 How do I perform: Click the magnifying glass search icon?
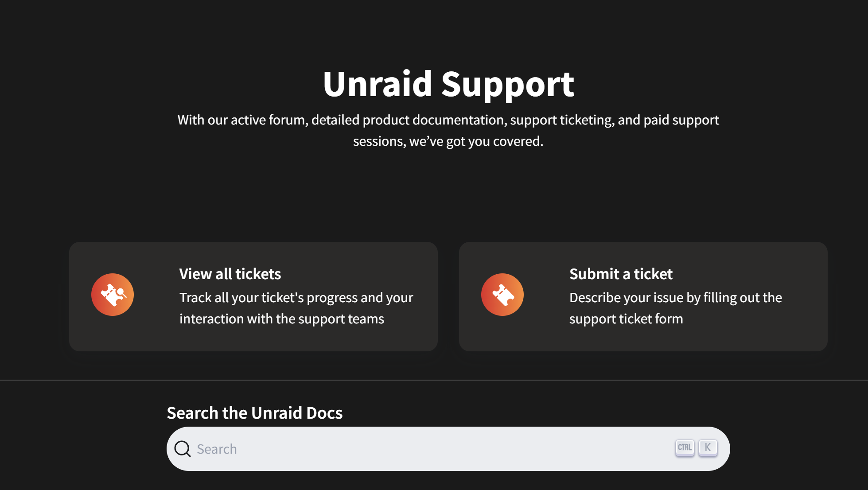click(x=183, y=449)
